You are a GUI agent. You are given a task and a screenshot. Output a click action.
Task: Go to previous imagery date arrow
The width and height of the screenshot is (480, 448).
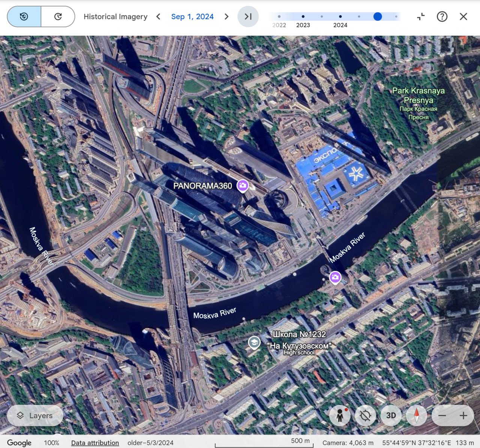158,17
